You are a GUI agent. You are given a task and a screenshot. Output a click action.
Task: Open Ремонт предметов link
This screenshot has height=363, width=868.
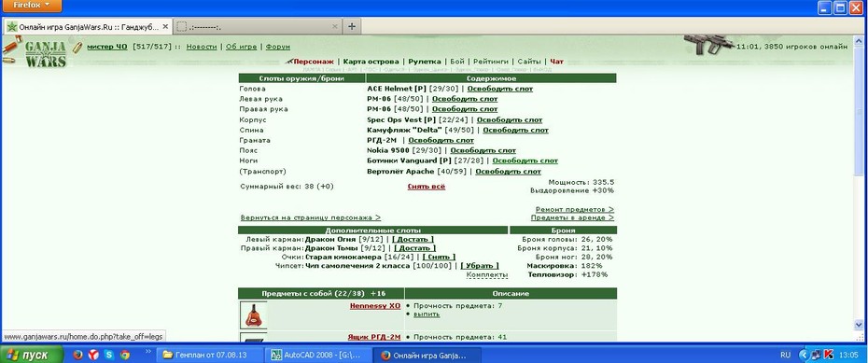click(x=575, y=210)
